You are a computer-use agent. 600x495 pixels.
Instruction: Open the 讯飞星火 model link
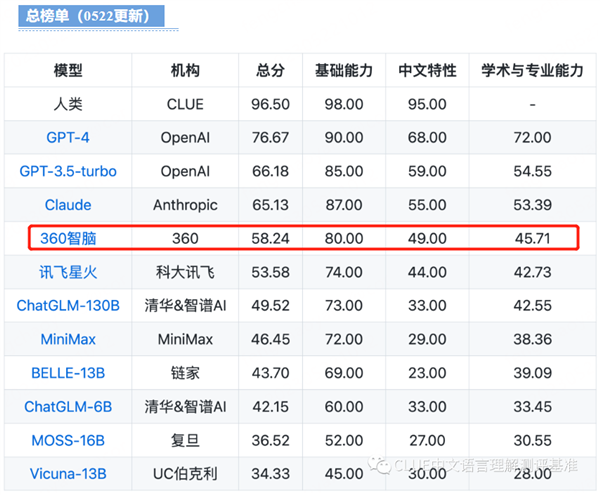coord(68,272)
